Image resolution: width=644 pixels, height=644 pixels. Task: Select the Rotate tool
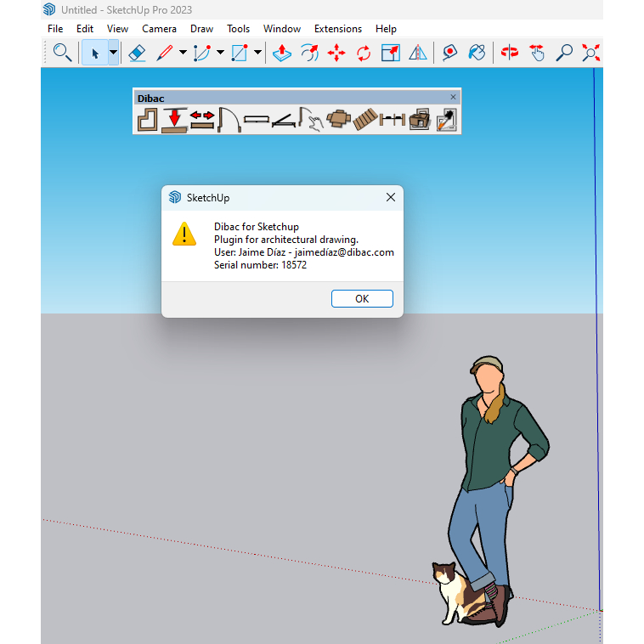(364, 53)
